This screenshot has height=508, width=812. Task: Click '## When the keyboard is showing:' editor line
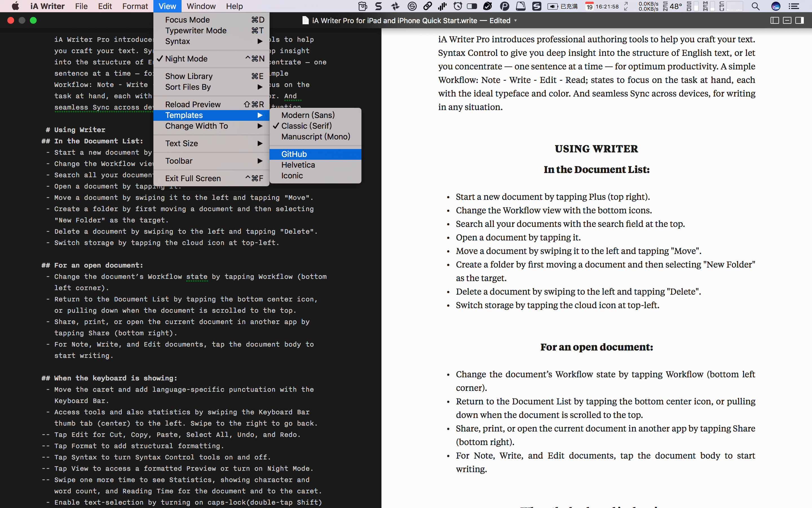click(x=109, y=378)
